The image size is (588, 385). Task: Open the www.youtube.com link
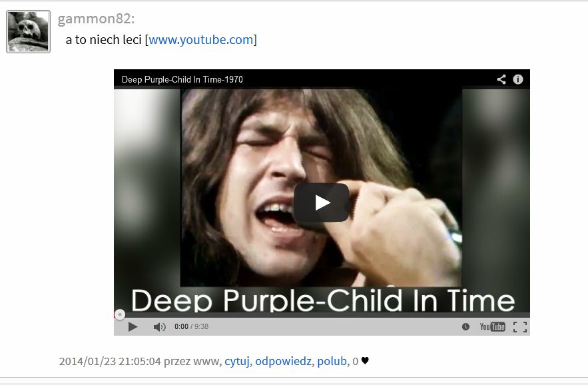201,39
